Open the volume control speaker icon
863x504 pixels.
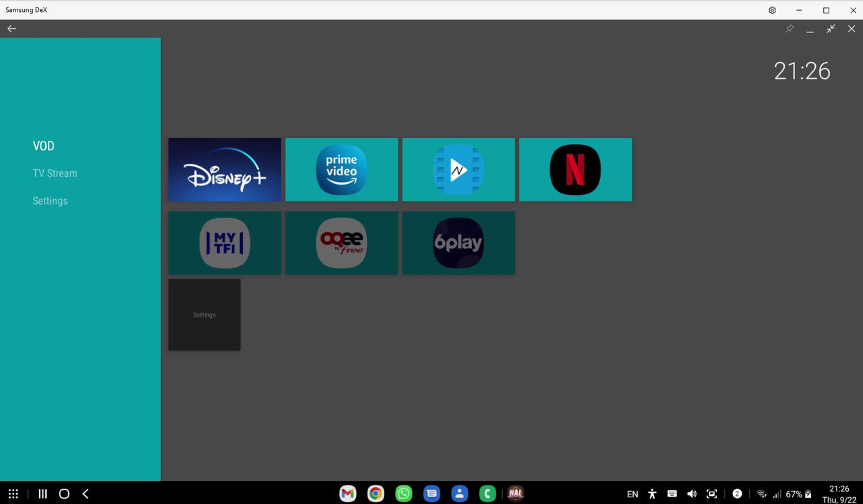pyautogui.click(x=691, y=494)
